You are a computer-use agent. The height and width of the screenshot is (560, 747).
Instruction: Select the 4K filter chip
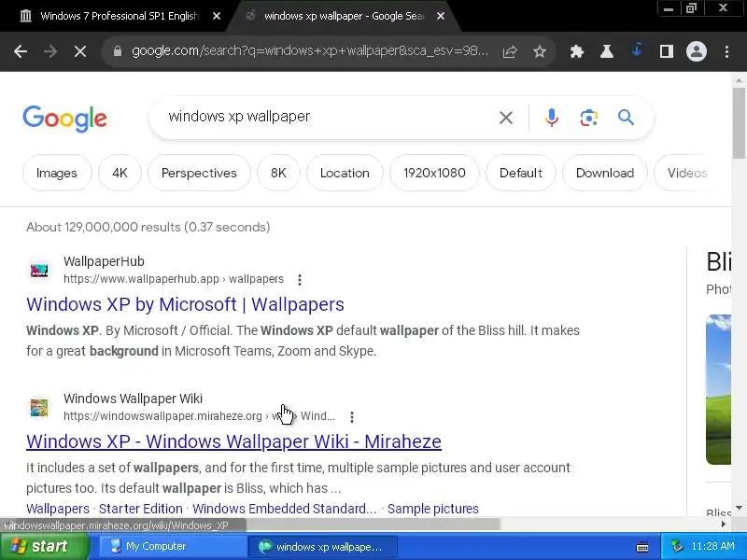point(120,173)
